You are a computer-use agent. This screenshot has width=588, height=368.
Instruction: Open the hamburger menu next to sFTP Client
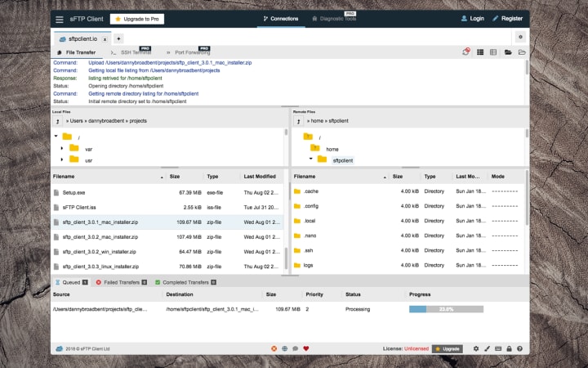coord(60,19)
